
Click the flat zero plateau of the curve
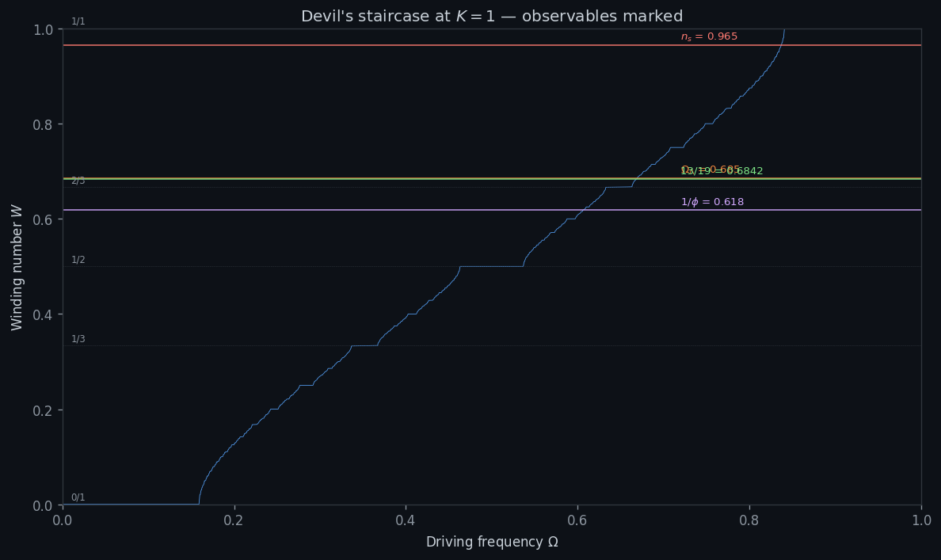click(x=131, y=504)
